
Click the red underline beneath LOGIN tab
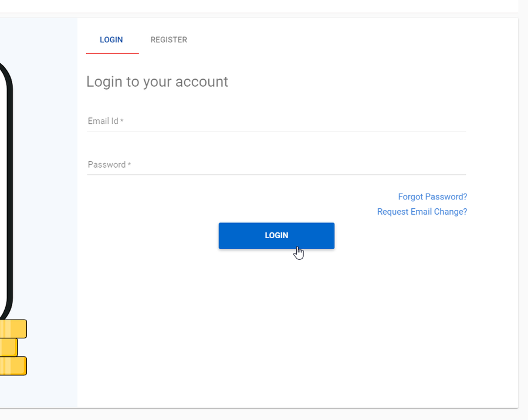pyautogui.click(x=113, y=53)
